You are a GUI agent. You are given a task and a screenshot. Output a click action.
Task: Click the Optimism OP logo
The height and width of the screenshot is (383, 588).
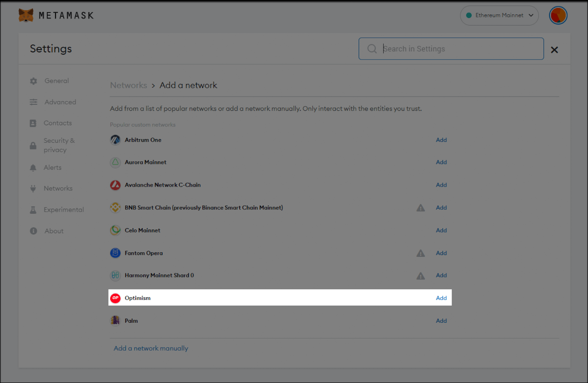click(115, 298)
